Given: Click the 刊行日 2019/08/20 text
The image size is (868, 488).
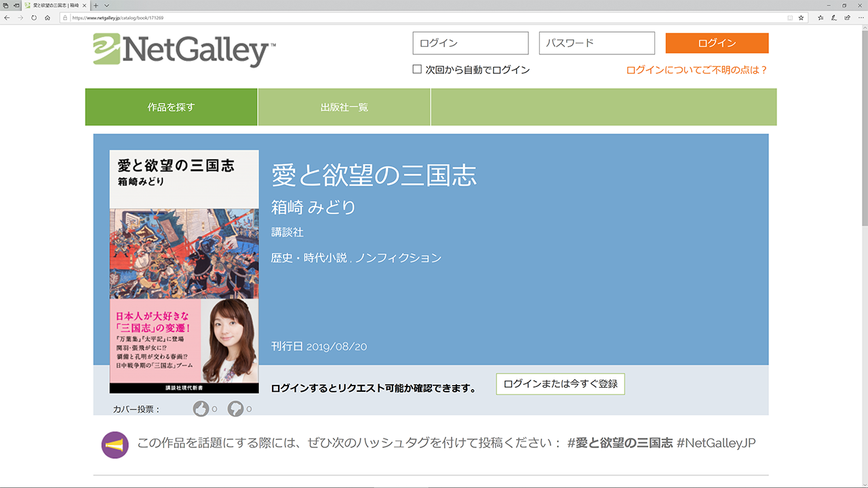Looking at the screenshot, I should (x=319, y=346).
